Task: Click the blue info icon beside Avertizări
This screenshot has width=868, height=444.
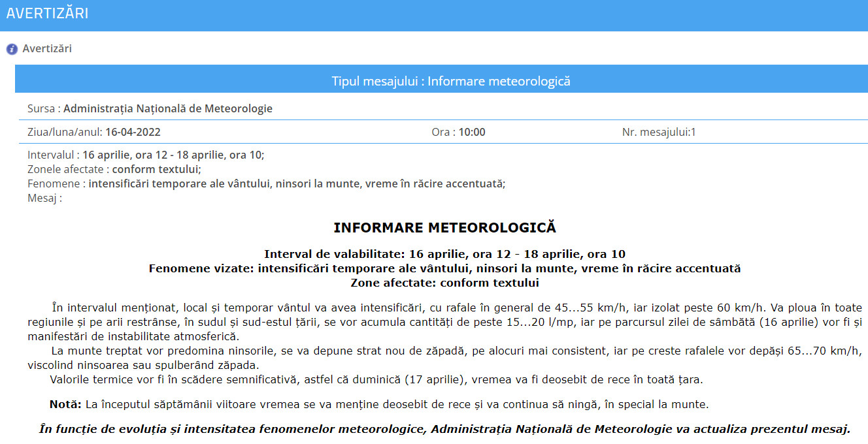Action: pos(12,49)
